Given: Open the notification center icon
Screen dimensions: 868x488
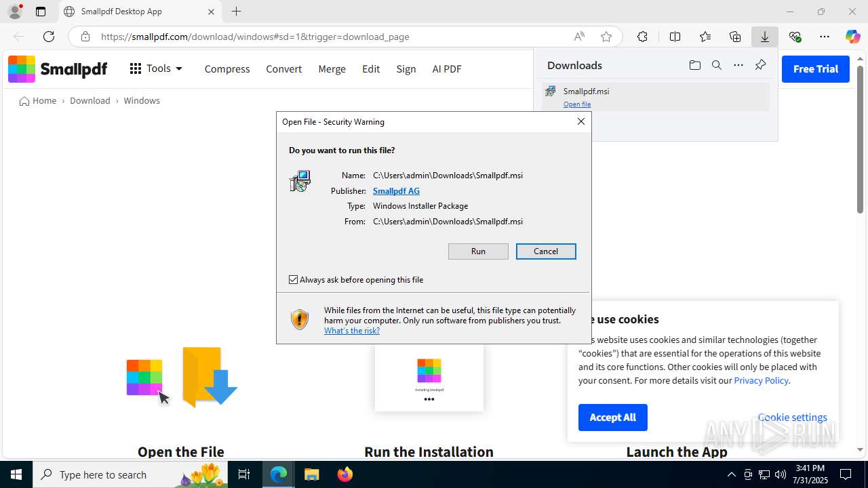Looking at the screenshot, I should tap(846, 474).
